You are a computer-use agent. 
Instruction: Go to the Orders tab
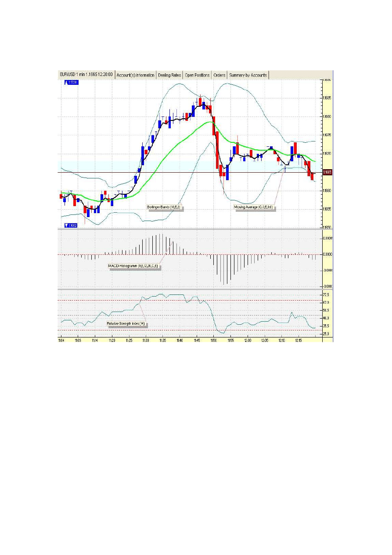point(219,75)
